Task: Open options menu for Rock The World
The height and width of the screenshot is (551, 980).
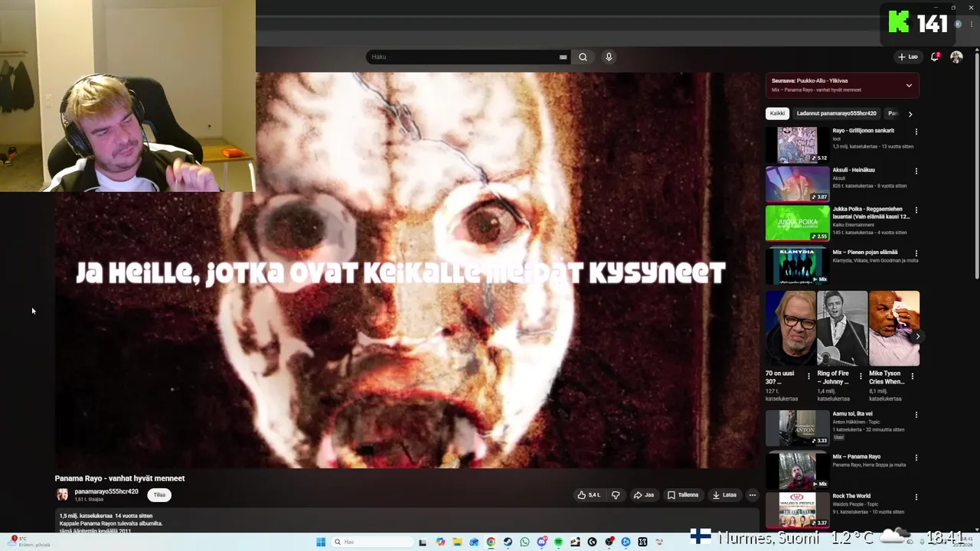Action: pos(916,497)
